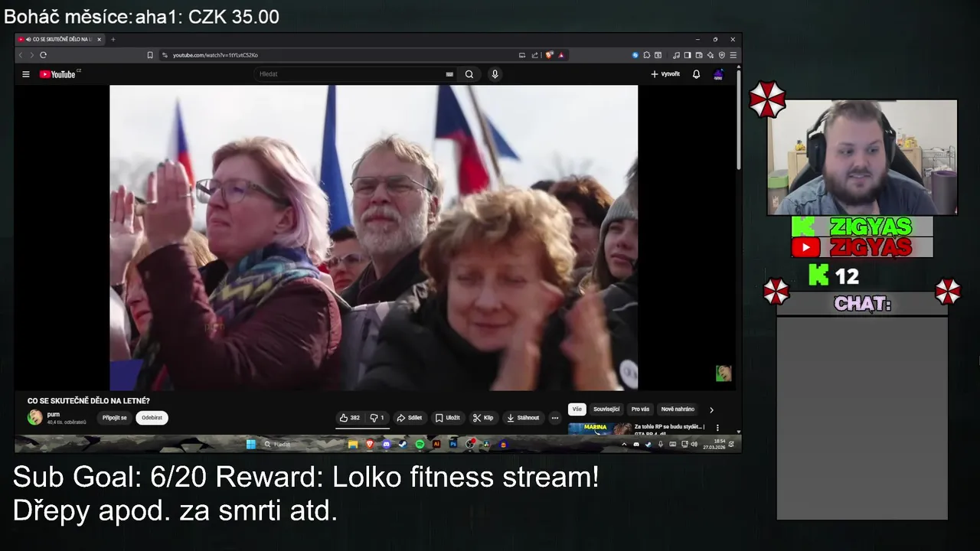Screen dimensions: 980x551
Task: Click the Sdílet share button
Action: click(410, 418)
